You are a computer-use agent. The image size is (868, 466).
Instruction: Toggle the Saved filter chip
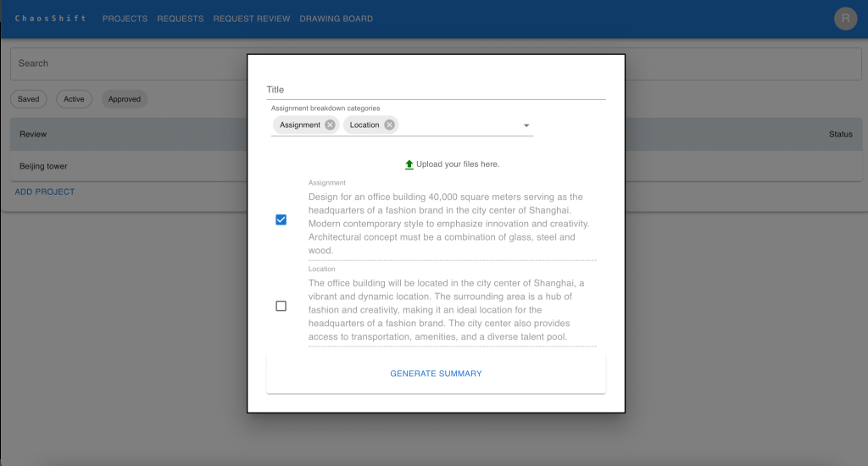tap(29, 99)
